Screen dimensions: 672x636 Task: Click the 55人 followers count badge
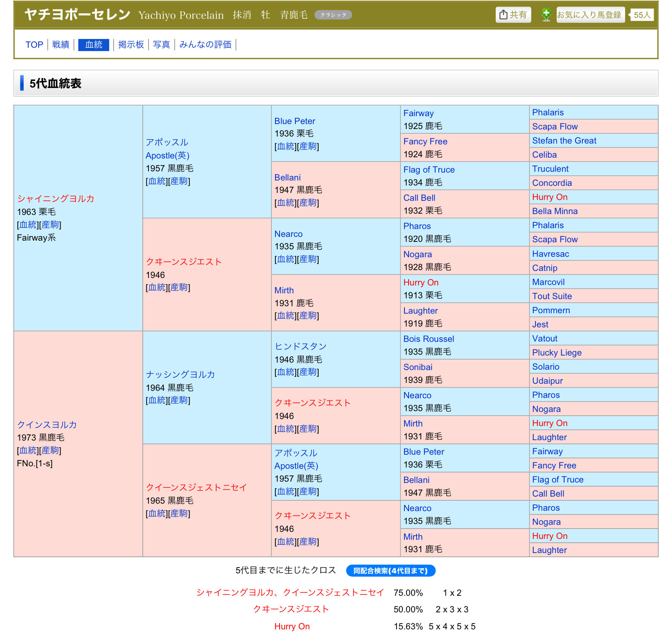(642, 15)
